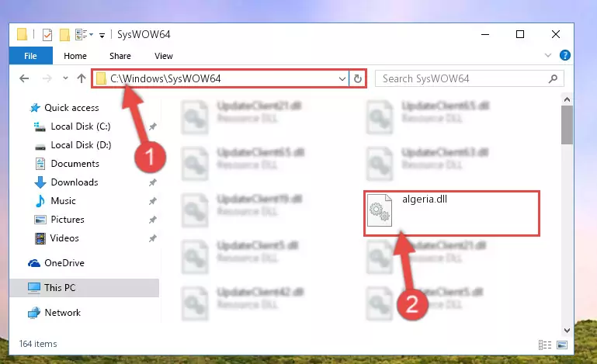Close the SysWOW64 Explorer window
This screenshot has width=597, height=364.
pyautogui.click(x=556, y=35)
